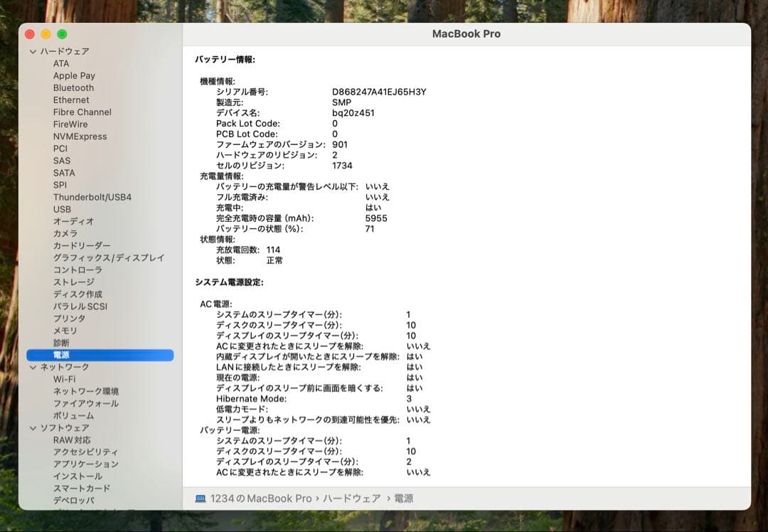Image resolution: width=768 pixels, height=532 pixels.
Task: Select Apple Pay in the sidebar
Action: [74, 75]
